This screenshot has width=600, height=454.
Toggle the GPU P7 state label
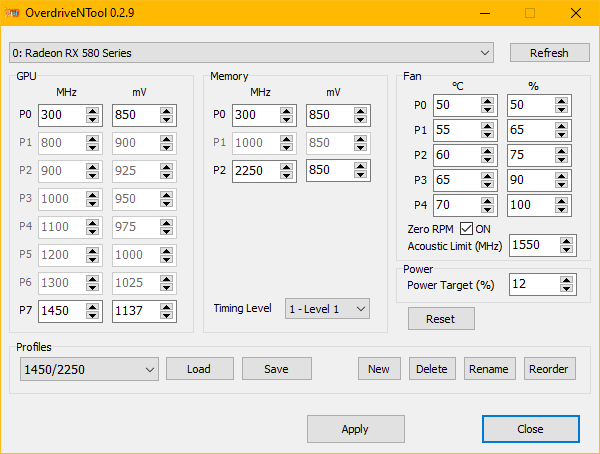pos(25,310)
